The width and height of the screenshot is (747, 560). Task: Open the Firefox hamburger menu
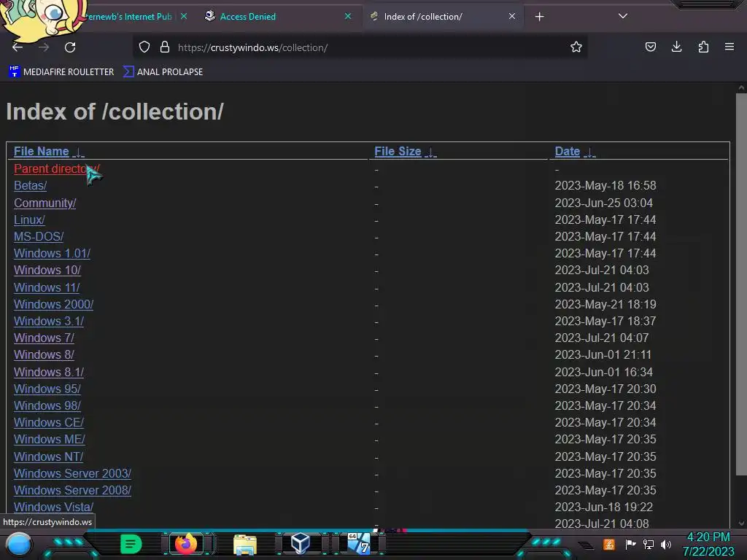(x=729, y=47)
